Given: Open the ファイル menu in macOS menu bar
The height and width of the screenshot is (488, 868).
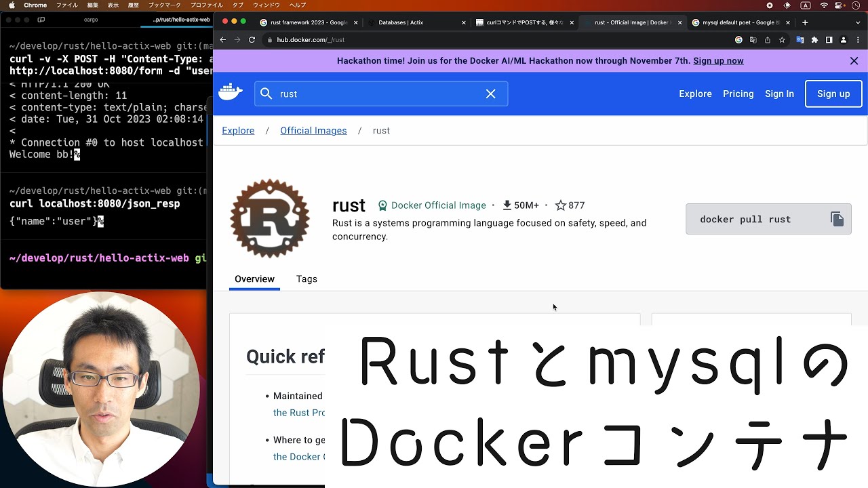Looking at the screenshot, I should pos(66,5).
